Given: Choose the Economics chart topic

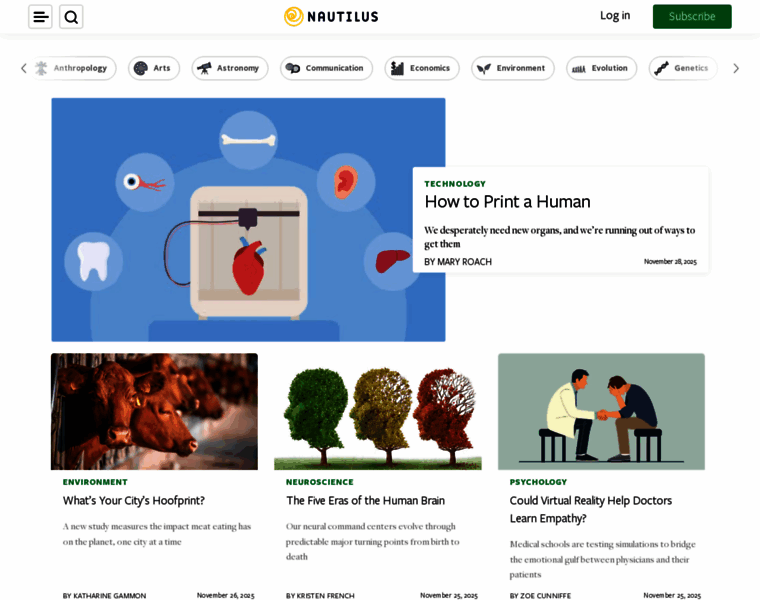Looking at the screenshot, I should 422,68.
